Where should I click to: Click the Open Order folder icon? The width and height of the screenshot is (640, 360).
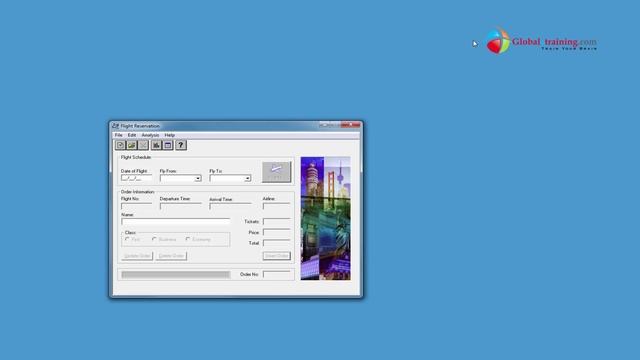(x=132, y=145)
